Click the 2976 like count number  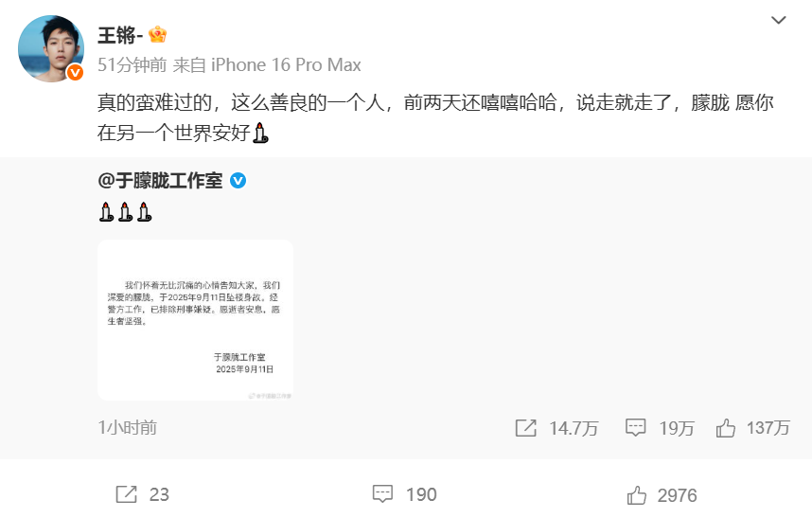(x=677, y=495)
